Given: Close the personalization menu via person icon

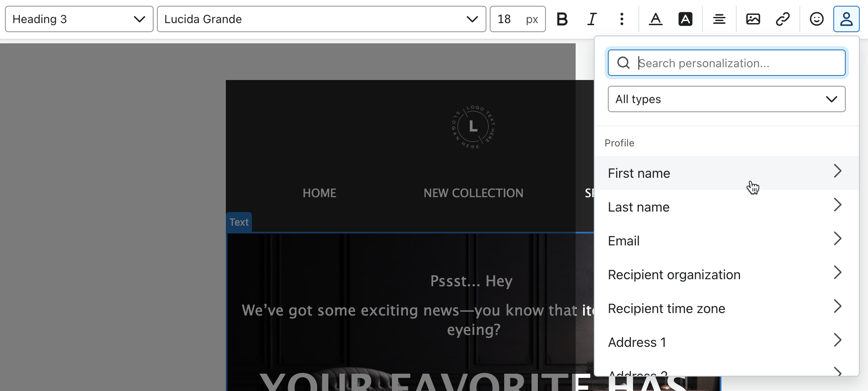Looking at the screenshot, I should click(x=846, y=19).
